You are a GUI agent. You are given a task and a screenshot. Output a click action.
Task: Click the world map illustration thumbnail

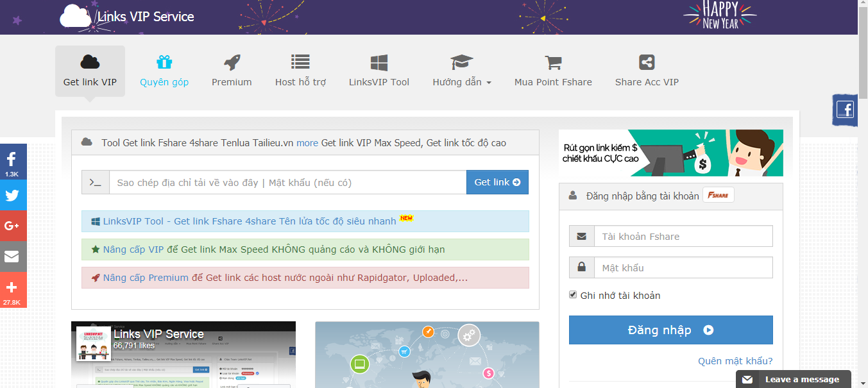pyautogui.click(x=427, y=355)
